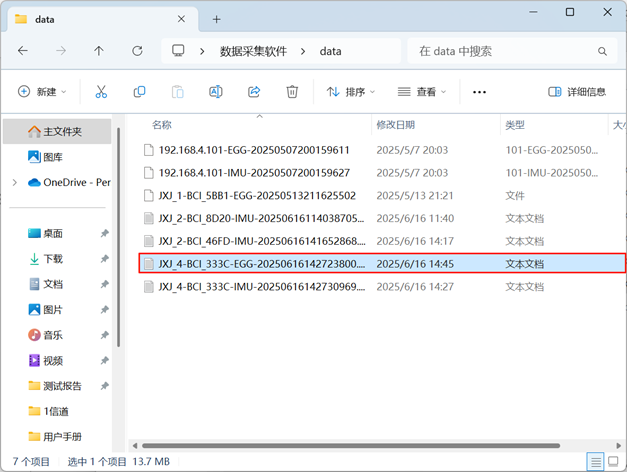Open the 新建 dropdown menu
The image size is (627, 472).
[42, 92]
